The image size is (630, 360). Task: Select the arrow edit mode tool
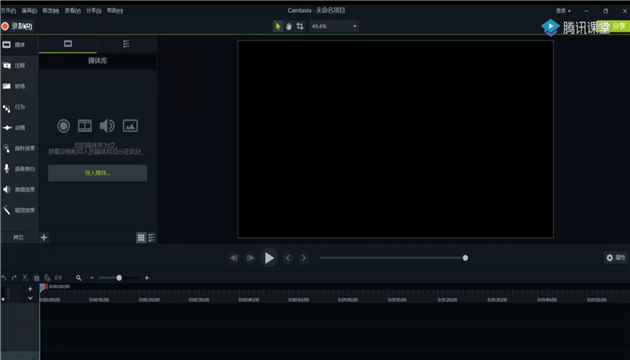[x=278, y=27]
